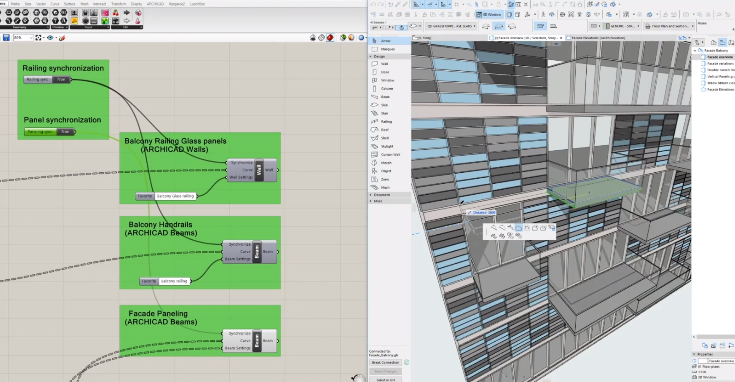
Task: Open the Intersect component tab
Action: [x=99, y=4]
